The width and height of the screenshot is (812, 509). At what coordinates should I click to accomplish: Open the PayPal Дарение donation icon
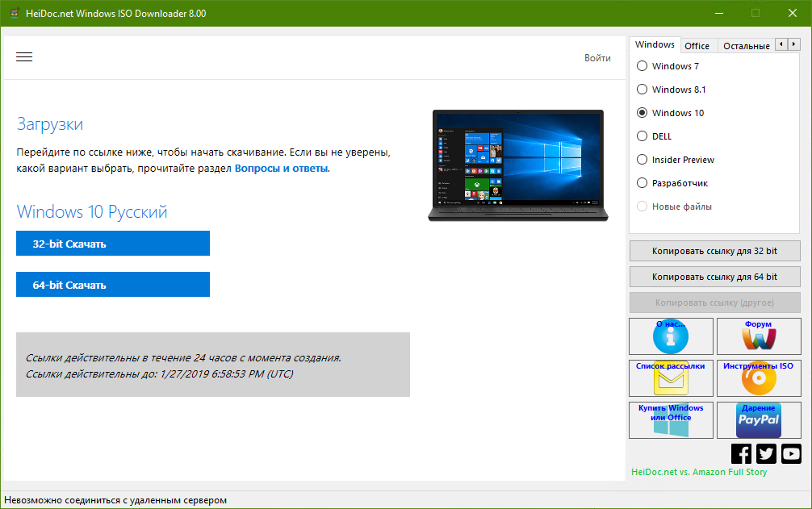coord(759,420)
